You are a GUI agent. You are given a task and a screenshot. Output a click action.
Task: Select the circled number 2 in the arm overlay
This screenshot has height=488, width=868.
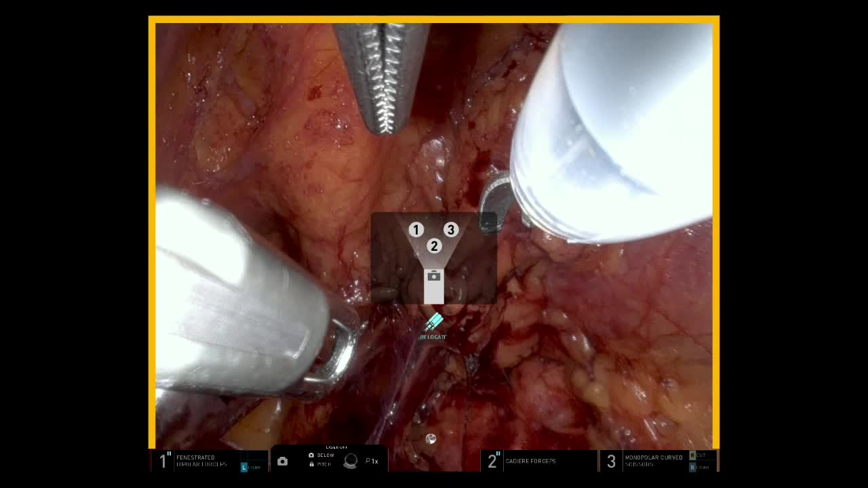(434, 246)
